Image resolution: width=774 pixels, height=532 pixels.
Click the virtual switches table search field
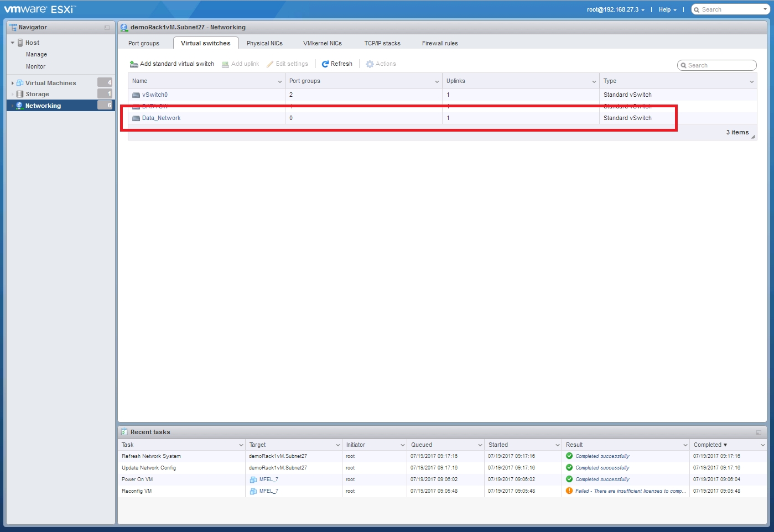[717, 65]
